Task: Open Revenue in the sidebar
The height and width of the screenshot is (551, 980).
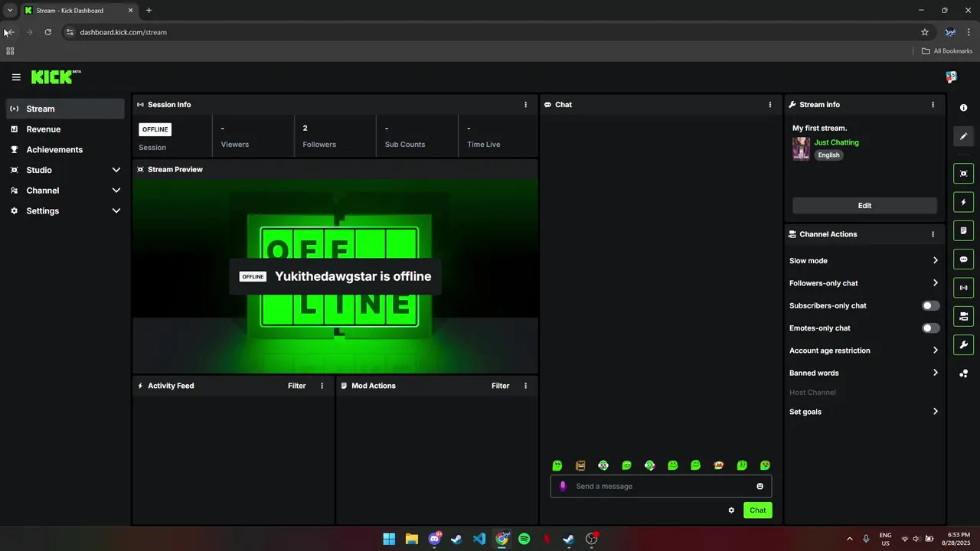Action: pos(65,129)
